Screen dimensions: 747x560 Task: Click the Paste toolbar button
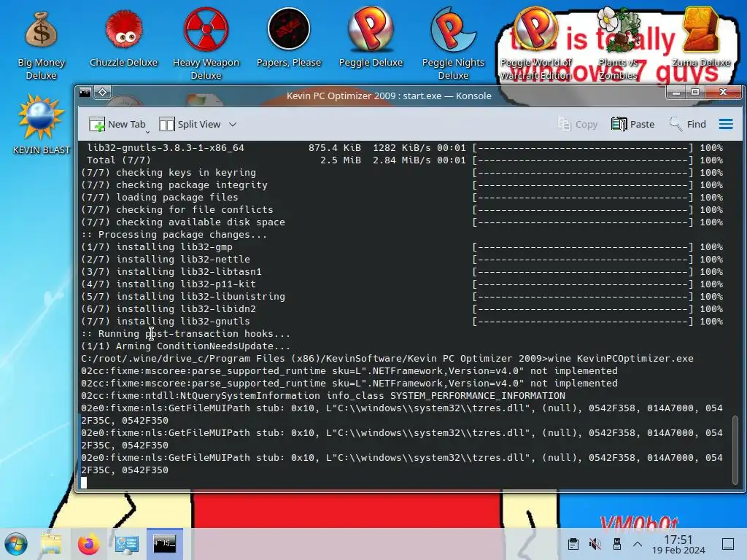click(x=633, y=124)
